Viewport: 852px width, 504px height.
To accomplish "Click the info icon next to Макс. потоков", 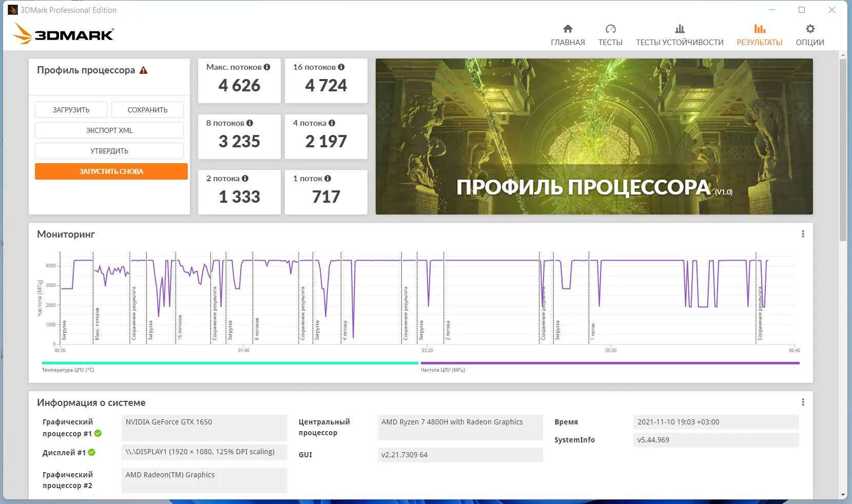I will pyautogui.click(x=267, y=67).
